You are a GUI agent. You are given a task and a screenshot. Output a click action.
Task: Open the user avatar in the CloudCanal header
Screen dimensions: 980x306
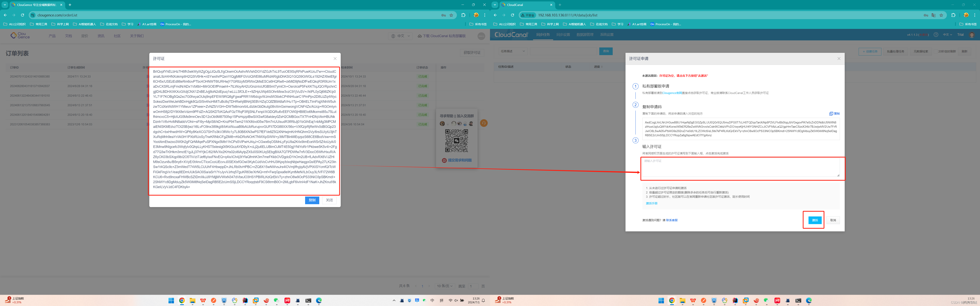coord(972,35)
